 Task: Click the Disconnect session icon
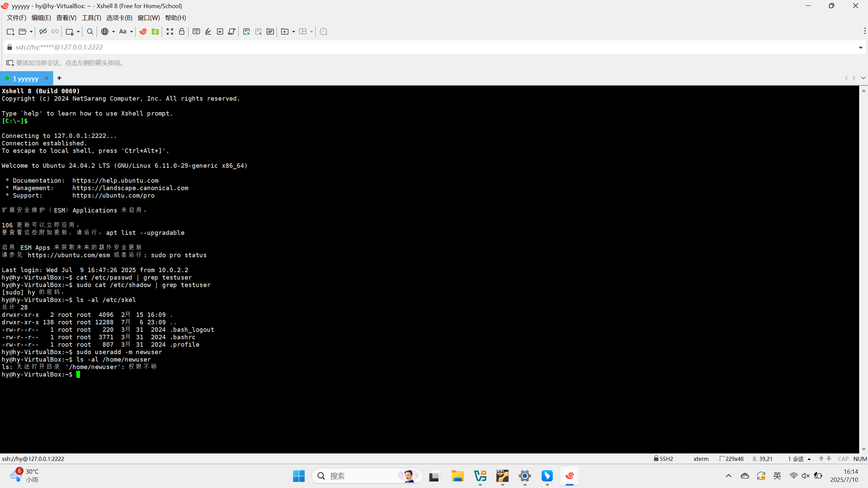tap(43, 32)
